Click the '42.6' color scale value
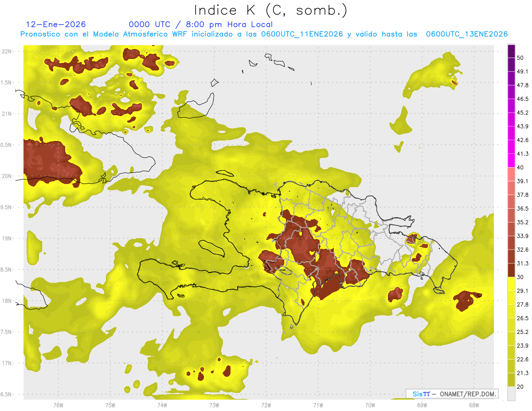 click(523, 140)
